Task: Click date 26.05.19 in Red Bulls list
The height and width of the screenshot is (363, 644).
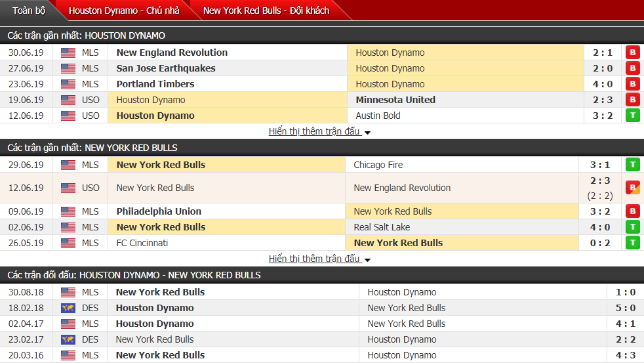Action: click(x=26, y=243)
